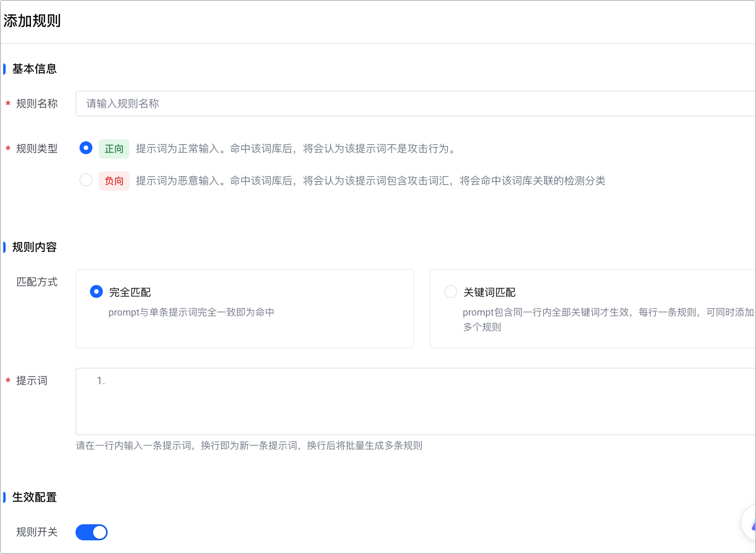Click the 正向 rule type description text
This screenshot has width=756, height=554.
[296, 149]
